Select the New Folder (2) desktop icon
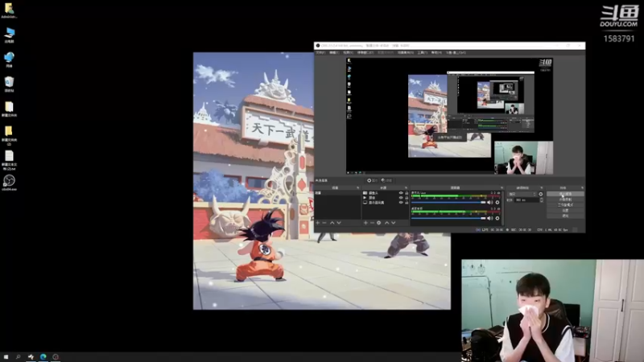 tap(9, 135)
